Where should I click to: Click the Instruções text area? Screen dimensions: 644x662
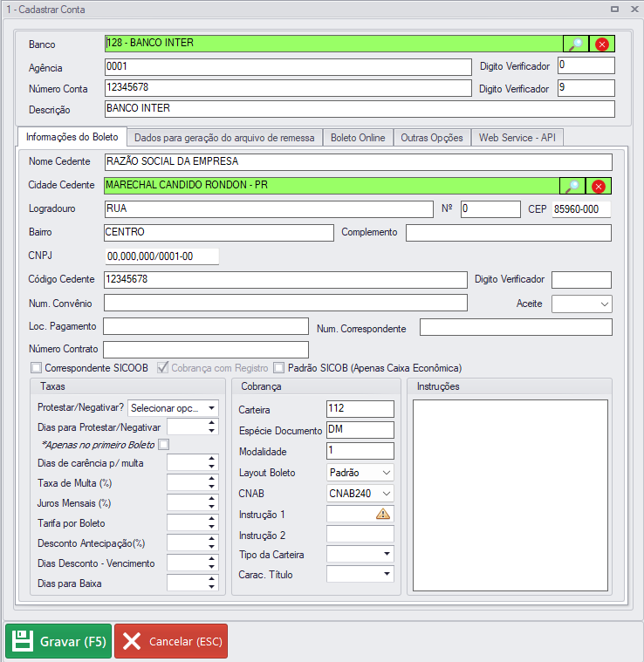pyautogui.click(x=510, y=495)
